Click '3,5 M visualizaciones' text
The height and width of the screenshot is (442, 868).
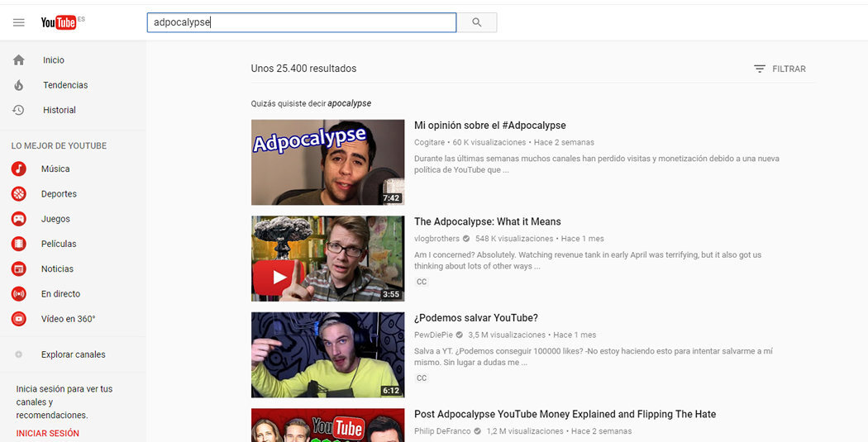tap(507, 335)
